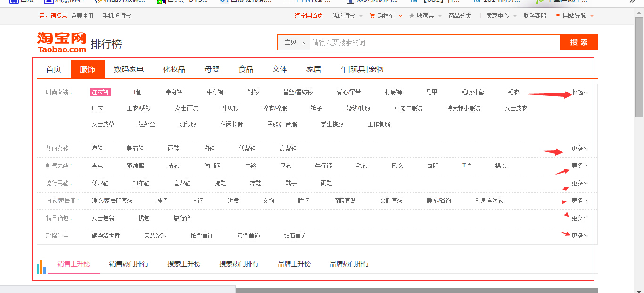
Task: Select the 工作制服 category
Action: (x=379, y=124)
